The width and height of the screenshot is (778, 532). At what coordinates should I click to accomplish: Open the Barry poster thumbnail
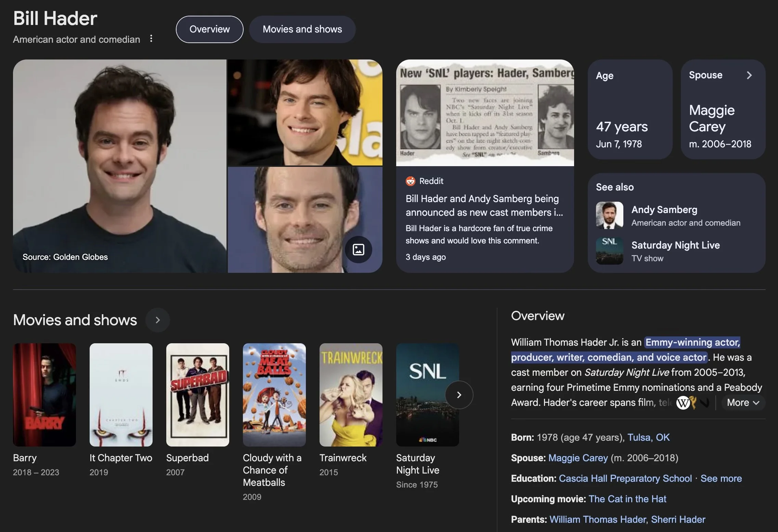[44, 395]
